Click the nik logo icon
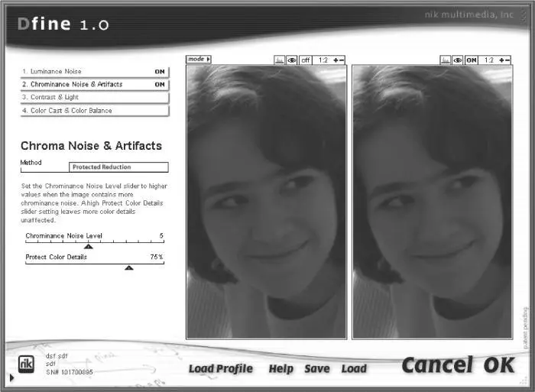The image size is (535, 392). [25, 364]
